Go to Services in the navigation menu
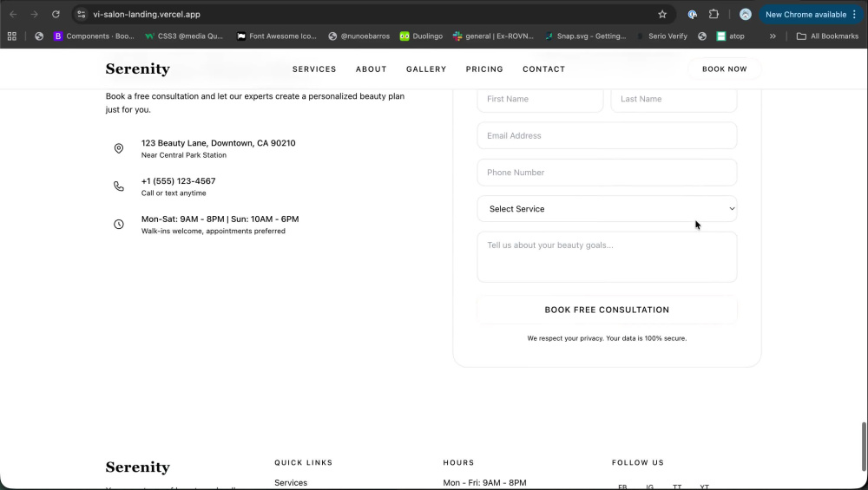868x490 pixels. (314, 69)
